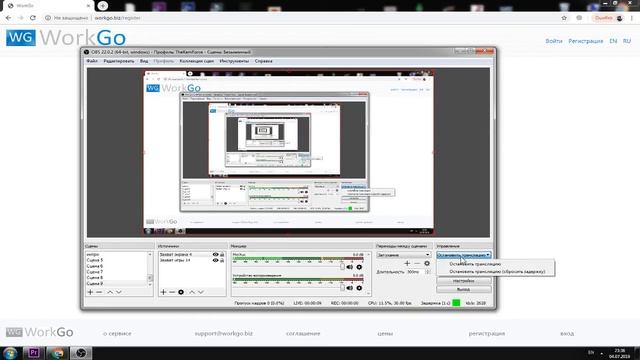The image size is (640, 360).
Task: Open Mic/Aux audio settings gear
Action: [359, 267]
